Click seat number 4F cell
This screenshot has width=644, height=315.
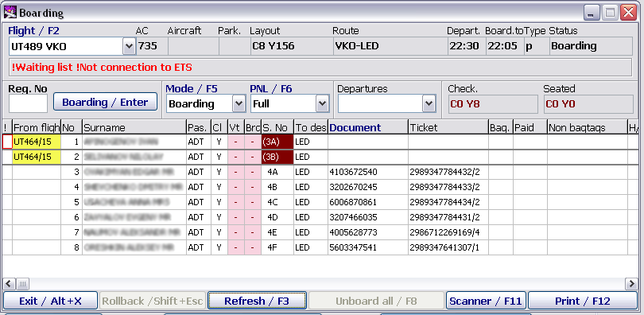[277, 247]
